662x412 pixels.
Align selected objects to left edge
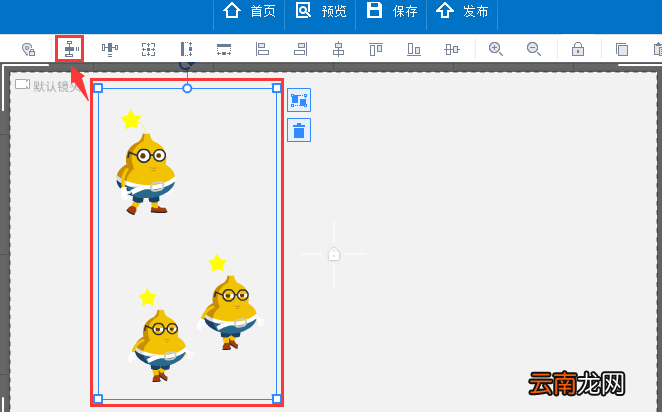262,49
